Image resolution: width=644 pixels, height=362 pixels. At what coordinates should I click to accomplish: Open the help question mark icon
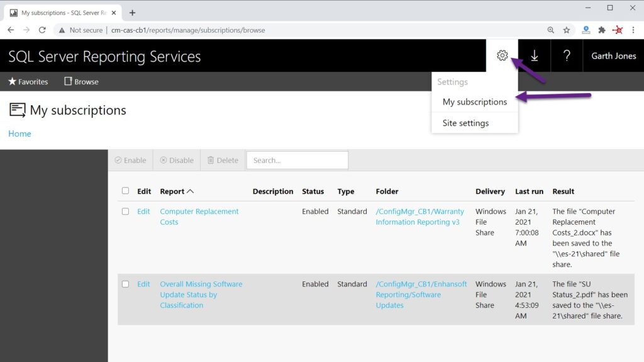(x=567, y=56)
